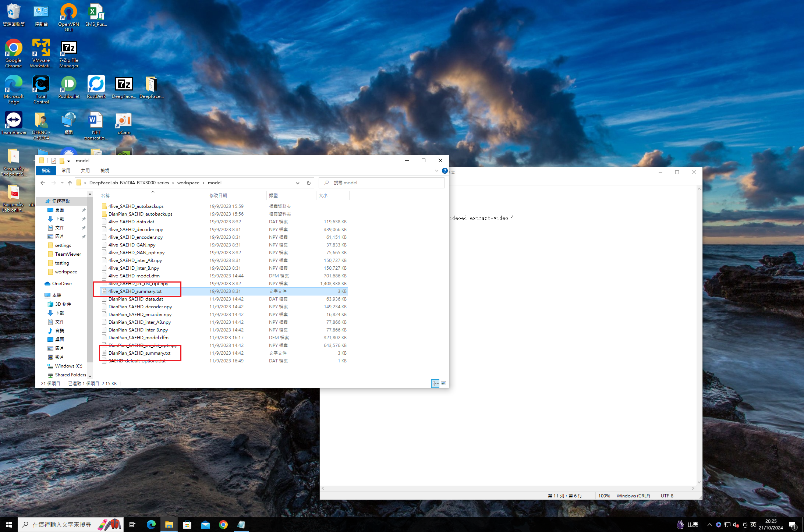Sort files by 類型 column header

(291, 196)
